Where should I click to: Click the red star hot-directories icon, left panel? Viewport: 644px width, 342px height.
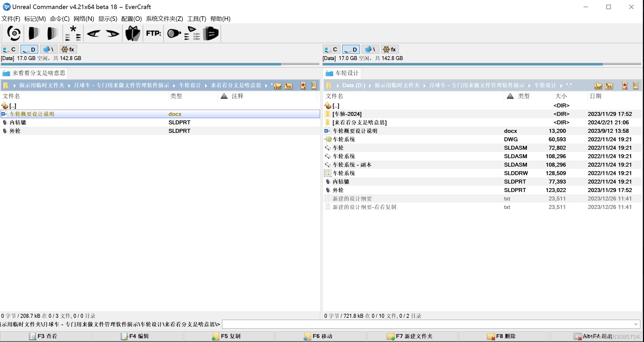pos(303,85)
